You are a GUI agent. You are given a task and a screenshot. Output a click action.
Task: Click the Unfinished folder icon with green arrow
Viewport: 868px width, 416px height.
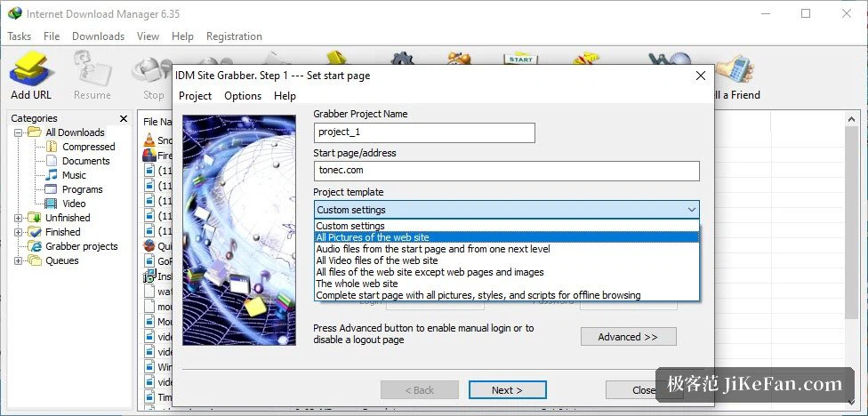pyautogui.click(x=35, y=218)
